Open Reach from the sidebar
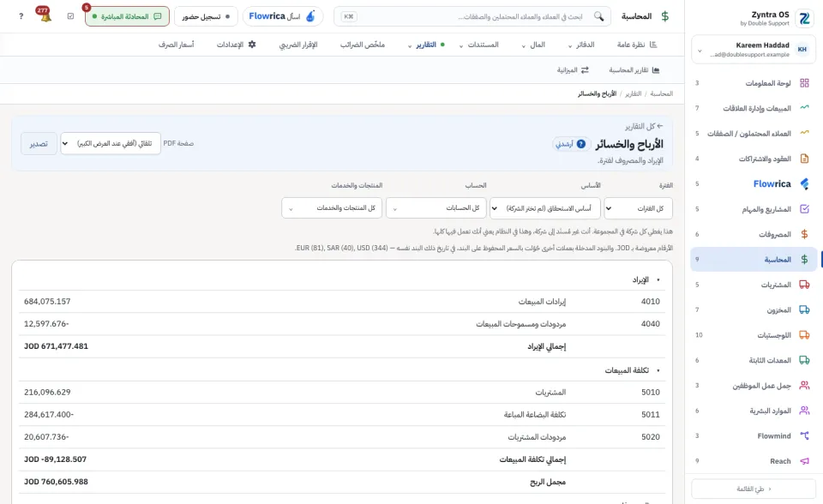 coord(754,461)
